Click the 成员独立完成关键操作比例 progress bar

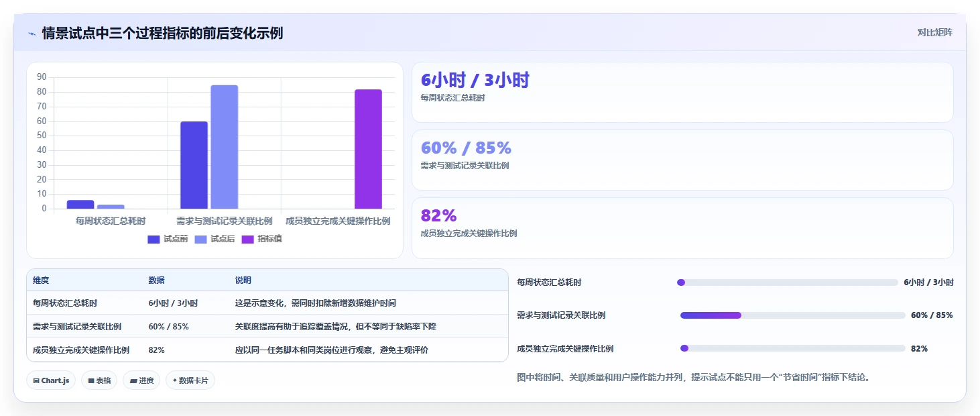pos(792,348)
